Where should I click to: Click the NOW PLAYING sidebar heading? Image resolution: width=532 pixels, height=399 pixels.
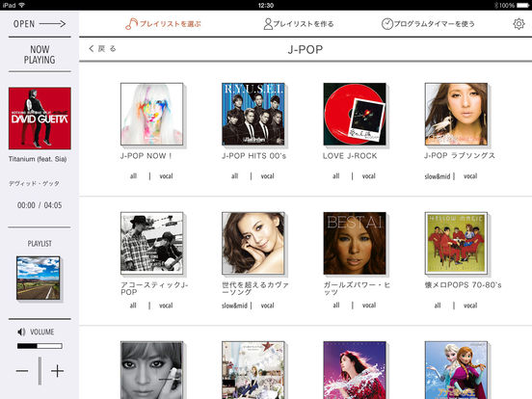pos(40,55)
